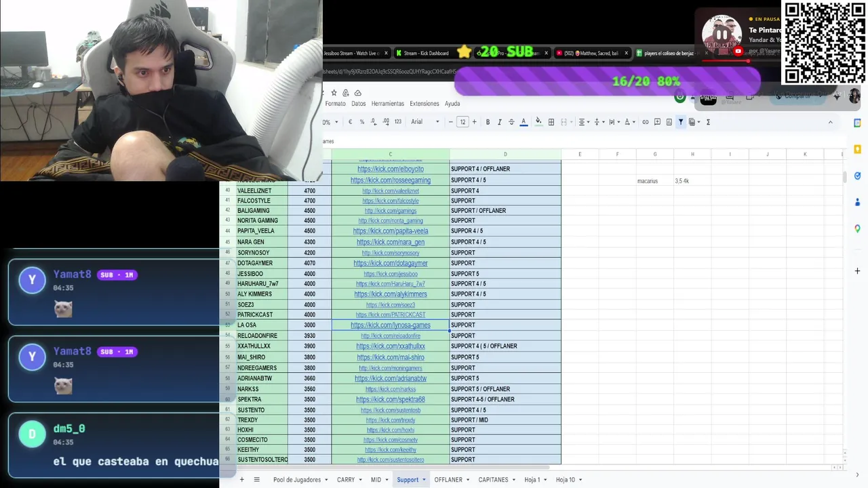This screenshot has width=868, height=488.
Task: Open the kick.com/elboycito link
Action: click(x=391, y=169)
